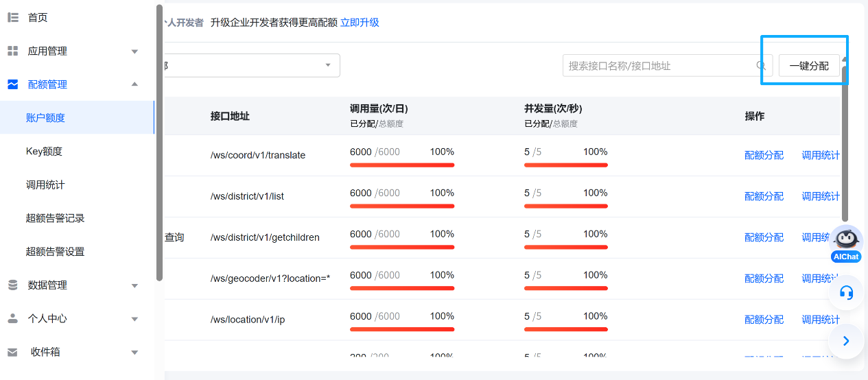The width and height of the screenshot is (868, 380).
Task: Click the 搜索接口名称 search input field
Action: (659, 66)
